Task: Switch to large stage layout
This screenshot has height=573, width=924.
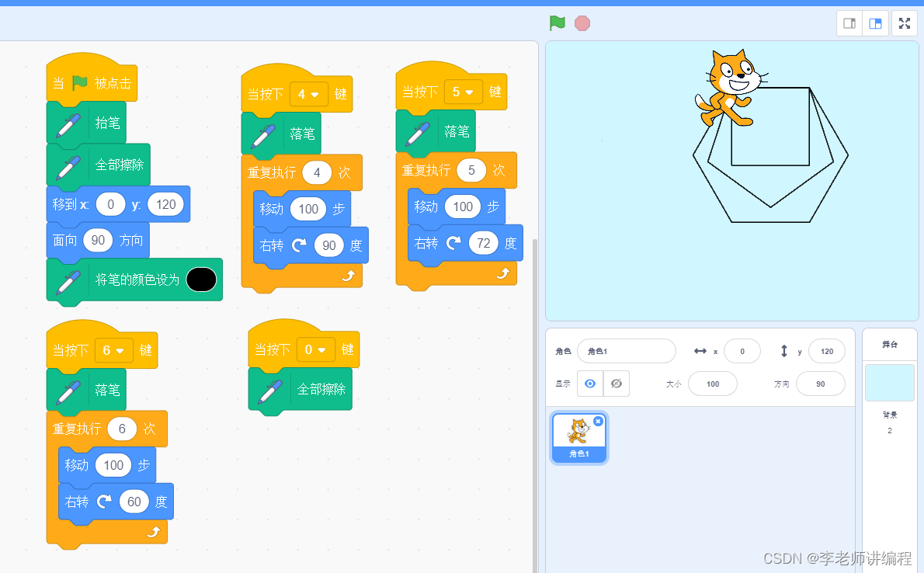Action: [x=876, y=23]
